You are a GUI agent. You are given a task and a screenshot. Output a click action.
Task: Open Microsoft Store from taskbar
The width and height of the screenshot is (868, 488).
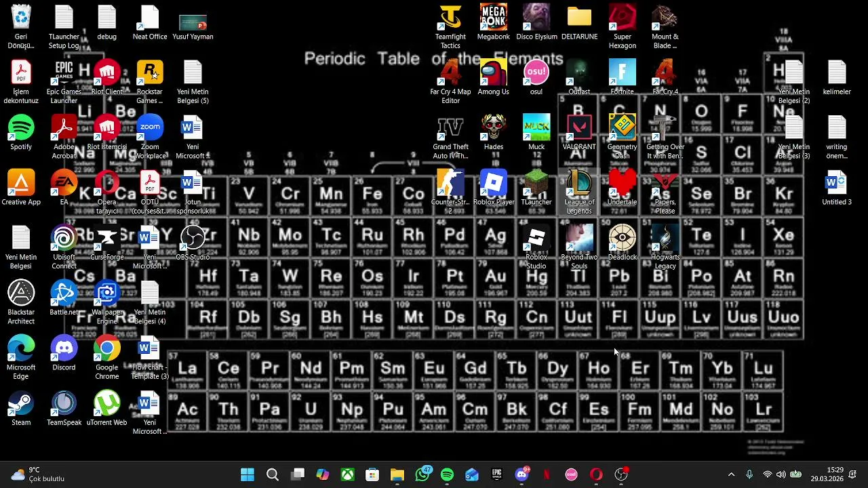coord(372,474)
